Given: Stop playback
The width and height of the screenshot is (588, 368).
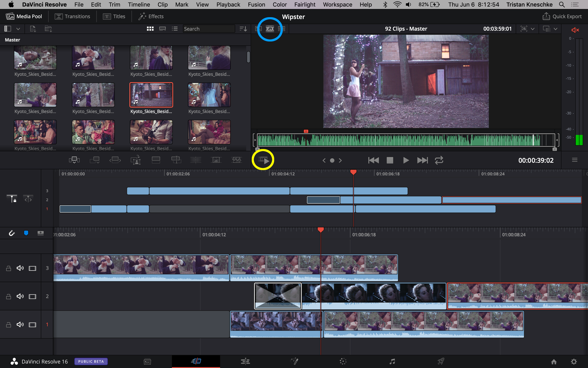Looking at the screenshot, I should point(390,160).
